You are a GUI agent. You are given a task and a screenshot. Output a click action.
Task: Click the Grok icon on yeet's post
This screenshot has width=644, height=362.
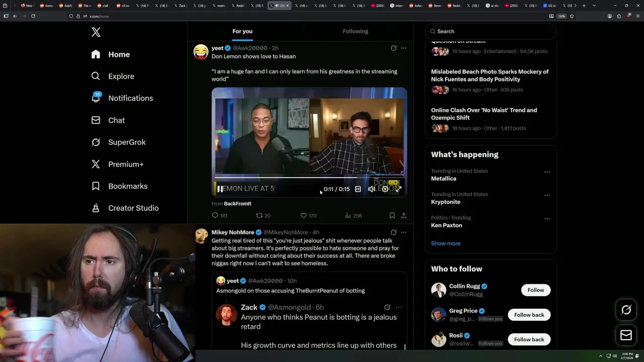click(x=393, y=48)
